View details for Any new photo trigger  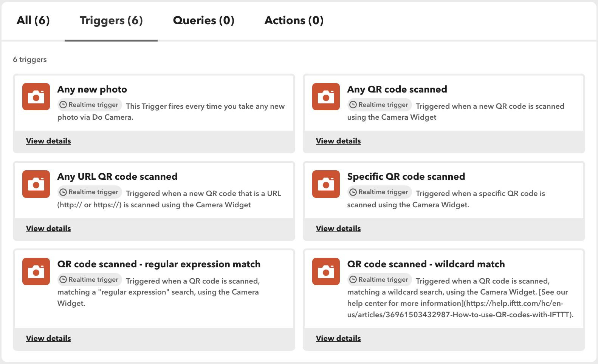[48, 141]
